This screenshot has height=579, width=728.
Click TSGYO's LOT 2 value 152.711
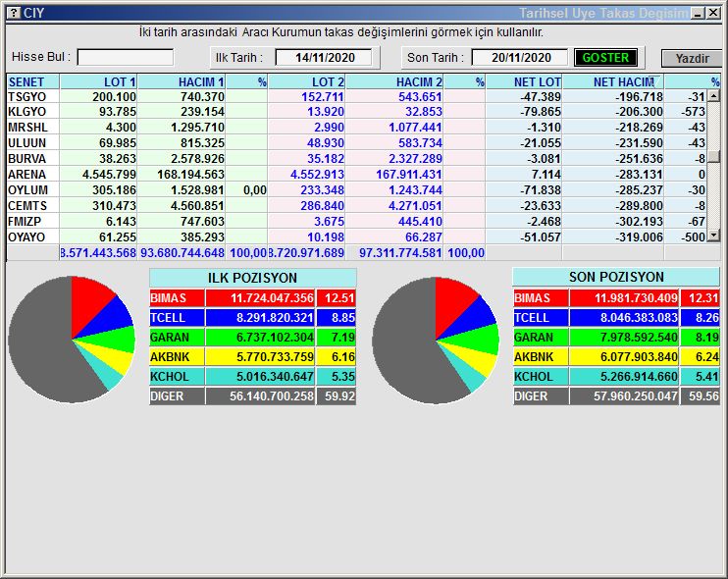323,96
